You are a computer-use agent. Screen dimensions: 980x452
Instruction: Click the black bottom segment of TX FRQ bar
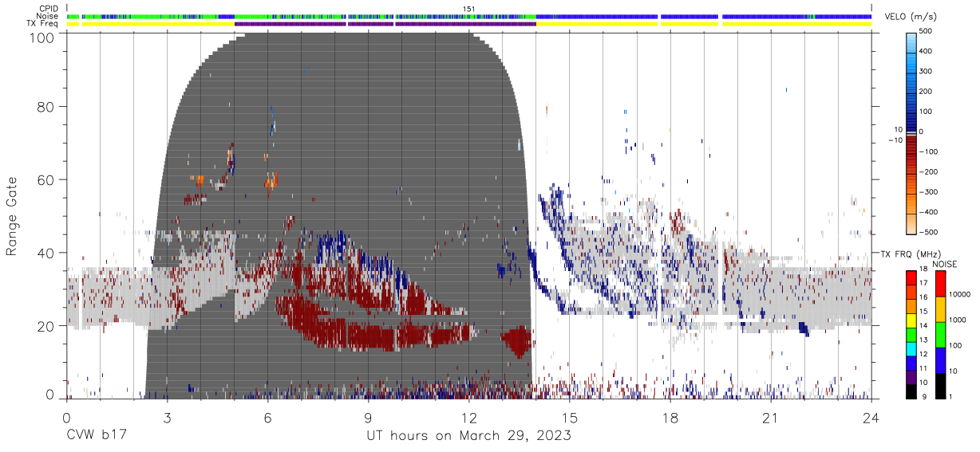[x=911, y=391]
